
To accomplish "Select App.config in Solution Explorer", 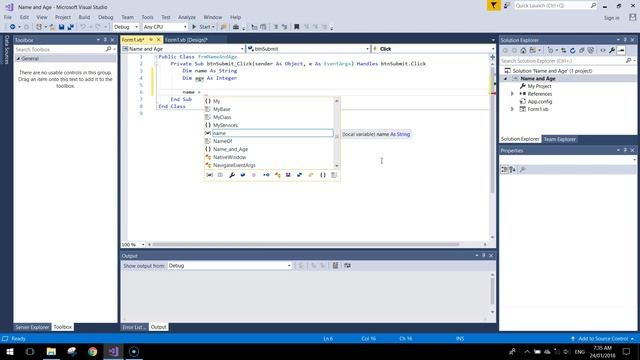I will (540, 102).
